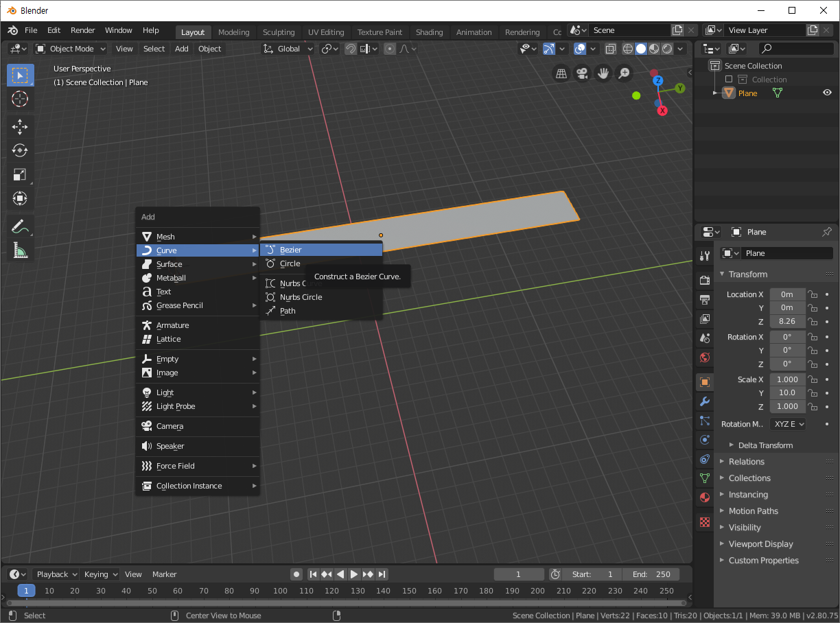Select the Transform tool

coord(20,199)
